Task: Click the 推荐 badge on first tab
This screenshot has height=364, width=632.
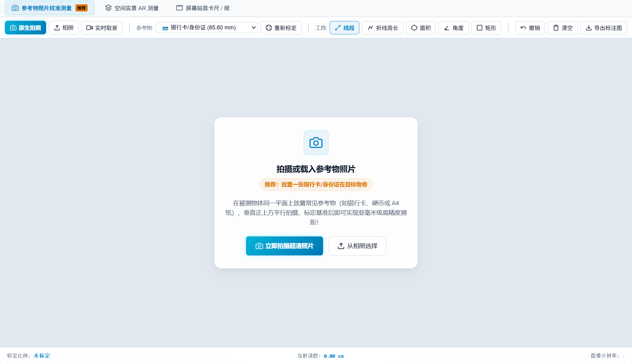Action: (81, 8)
